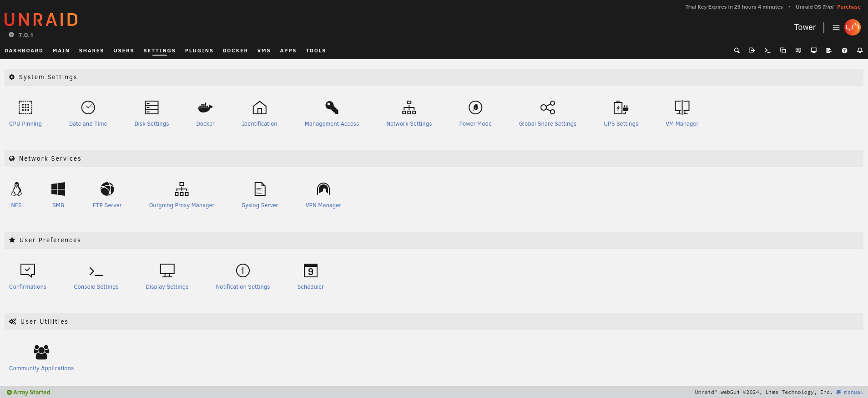Click the Tower server name
868x398 pixels.
805,27
